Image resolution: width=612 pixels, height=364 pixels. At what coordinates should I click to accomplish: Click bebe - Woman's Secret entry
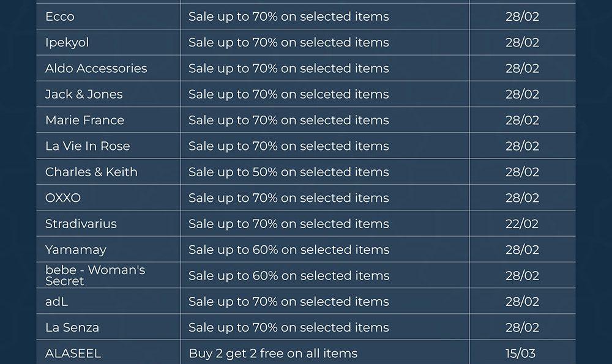point(95,275)
